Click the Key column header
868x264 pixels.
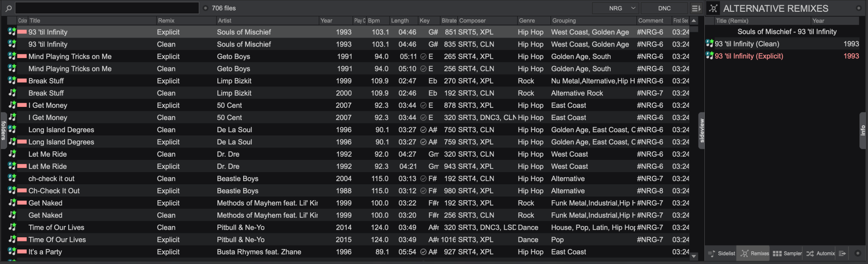tap(429, 20)
